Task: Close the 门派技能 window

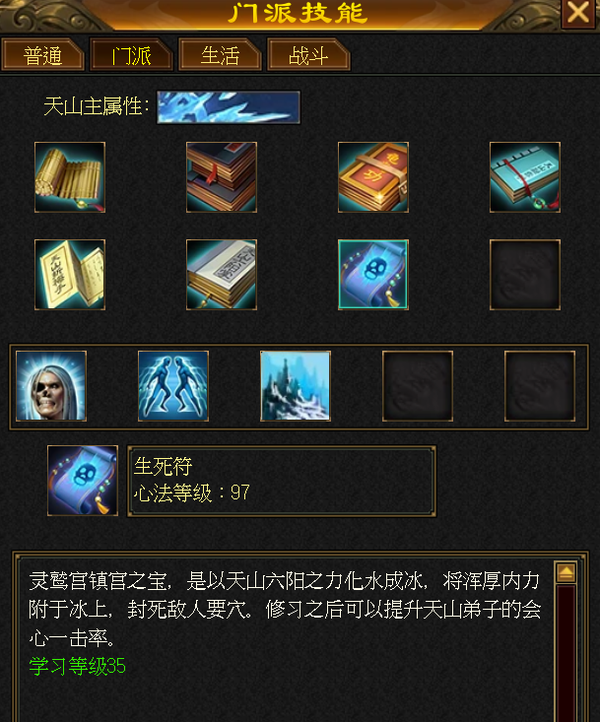Action: coord(578,13)
